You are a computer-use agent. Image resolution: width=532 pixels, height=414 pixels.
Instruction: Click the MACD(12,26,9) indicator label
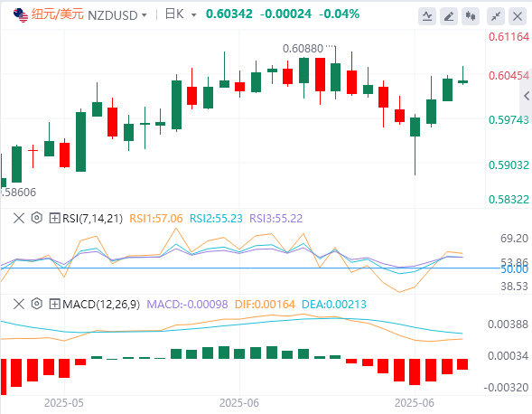coord(101,305)
